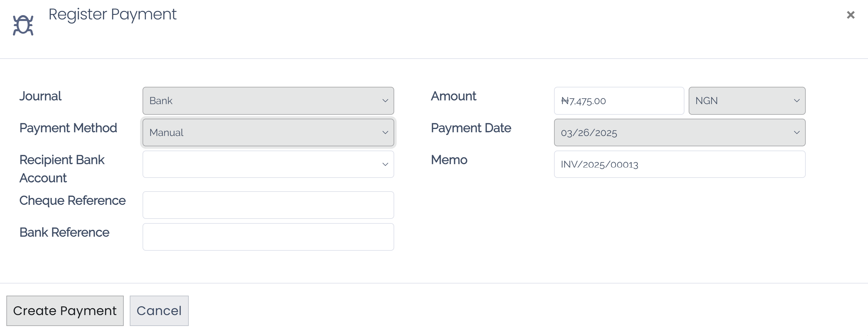Select the Register Payment dialog title

pos(112,14)
